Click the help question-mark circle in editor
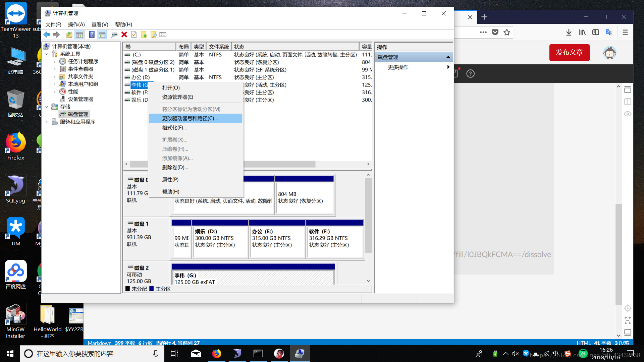 (471, 74)
